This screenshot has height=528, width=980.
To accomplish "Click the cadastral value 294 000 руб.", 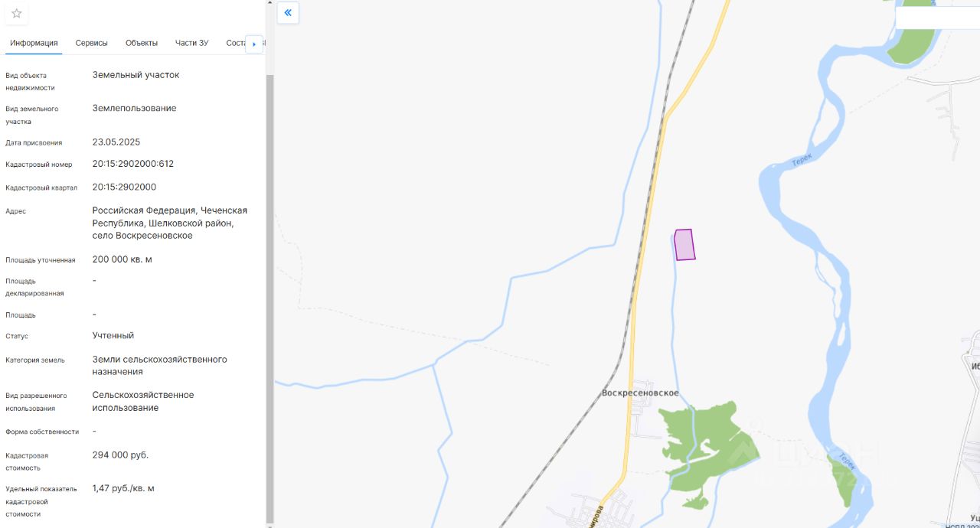I will click(120, 455).
